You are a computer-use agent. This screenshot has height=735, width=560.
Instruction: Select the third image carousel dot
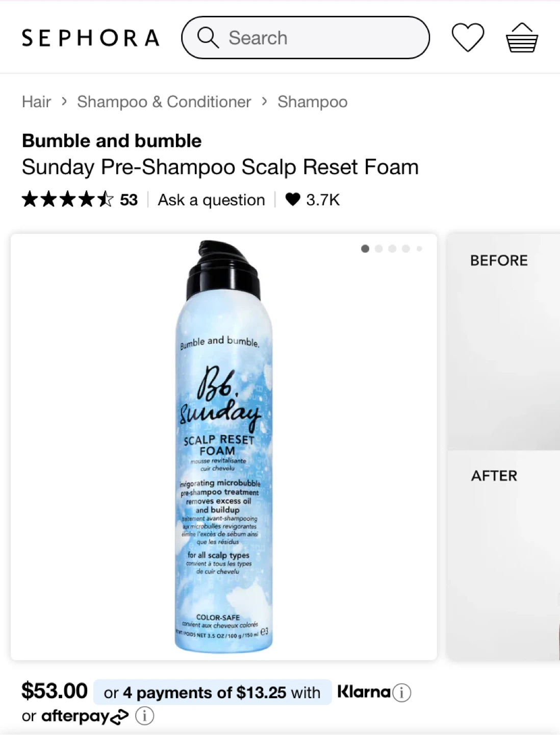(x=392, y=249)
